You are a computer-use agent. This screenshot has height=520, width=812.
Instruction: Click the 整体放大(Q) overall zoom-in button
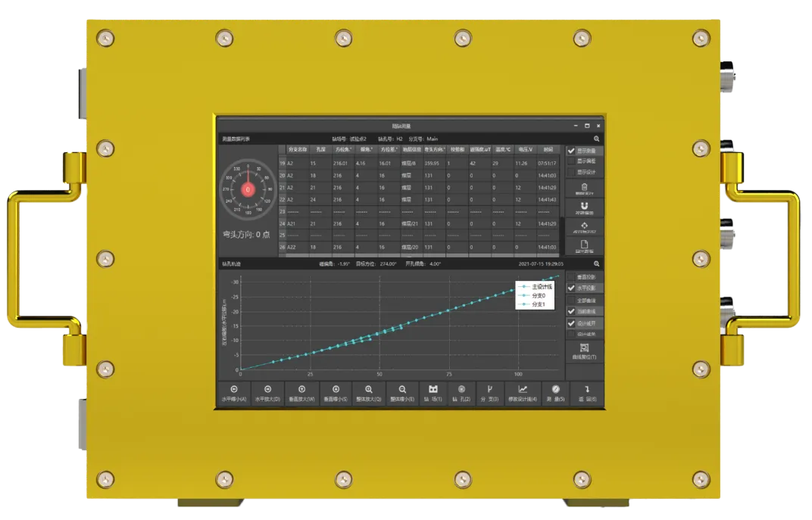(x=368, y=394)
